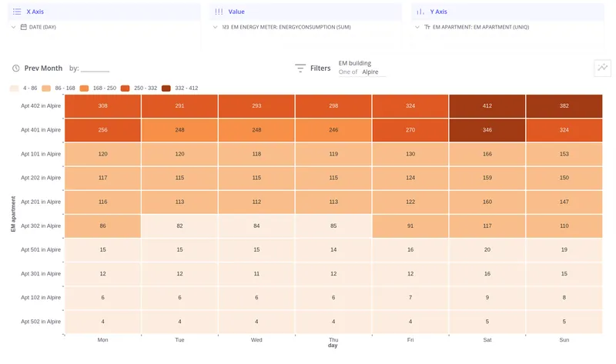Click the 'Sun' axis label
The width and height of the screenshot is (616, 364).
click(564, 340)
